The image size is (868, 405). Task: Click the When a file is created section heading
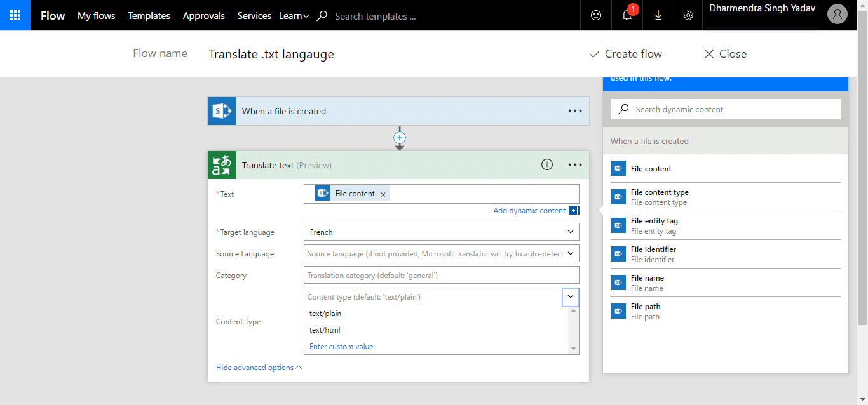click(x=649, y=141)
